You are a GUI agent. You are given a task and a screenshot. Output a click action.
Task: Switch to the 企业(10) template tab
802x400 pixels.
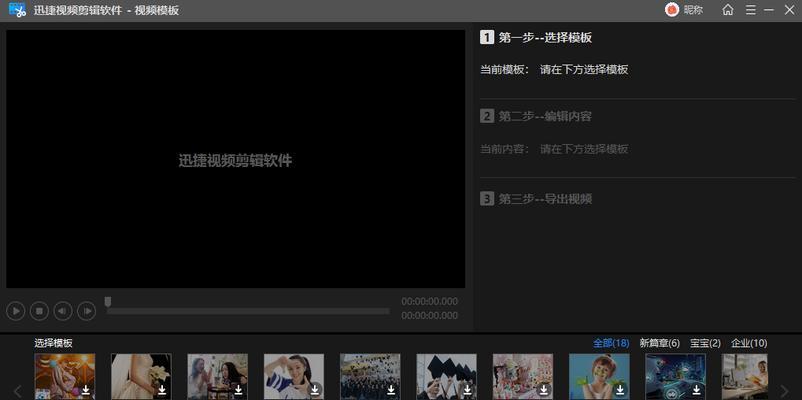click(x=749, y=343)
